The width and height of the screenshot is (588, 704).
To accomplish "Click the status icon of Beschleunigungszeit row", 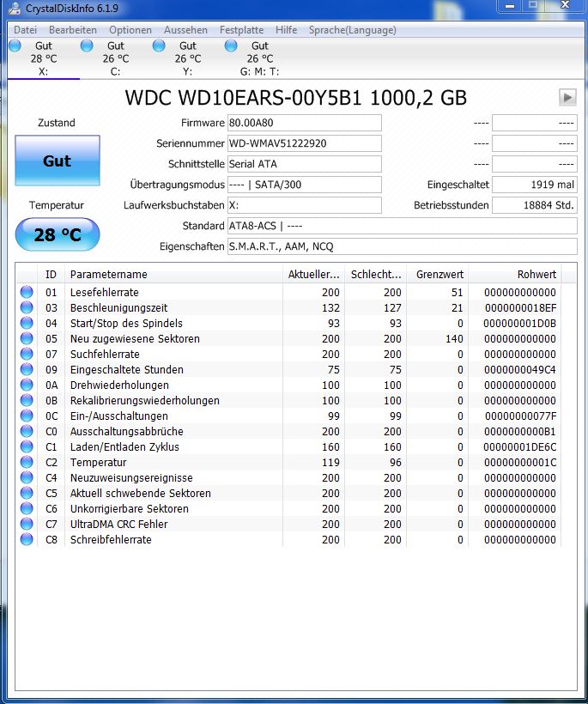I will point(27,307).
